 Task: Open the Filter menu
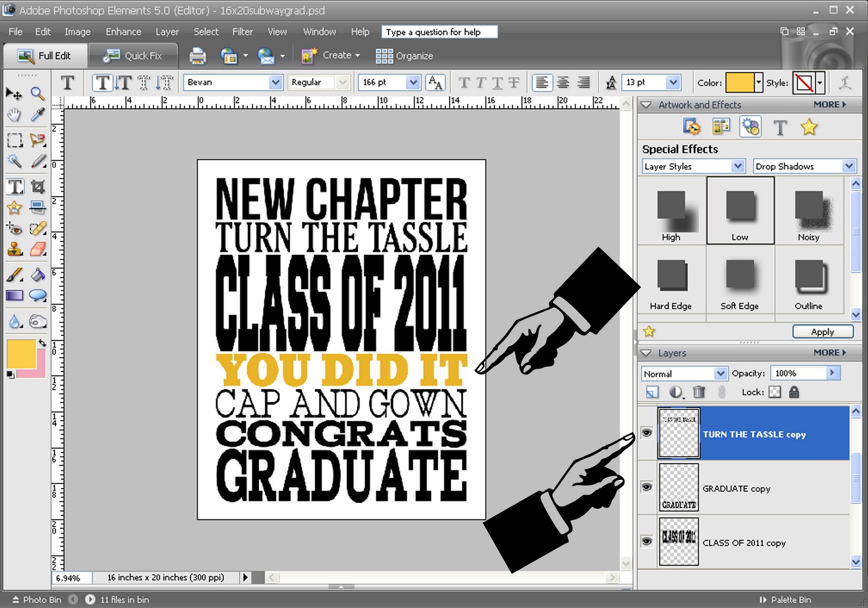point(242,31)
